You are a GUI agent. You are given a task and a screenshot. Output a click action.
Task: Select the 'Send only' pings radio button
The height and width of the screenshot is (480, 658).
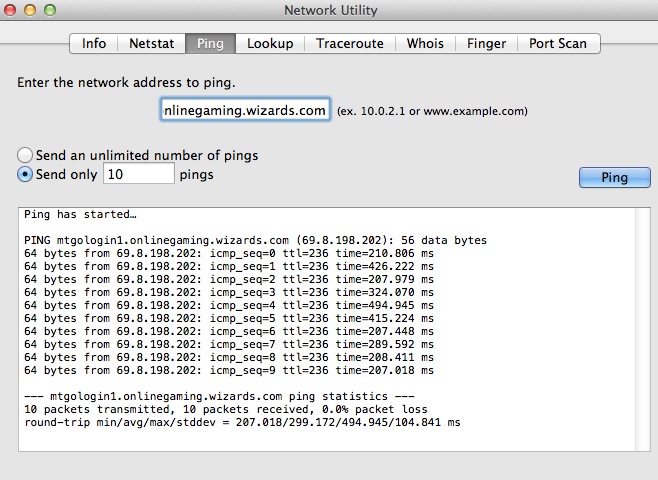(25, 175)
